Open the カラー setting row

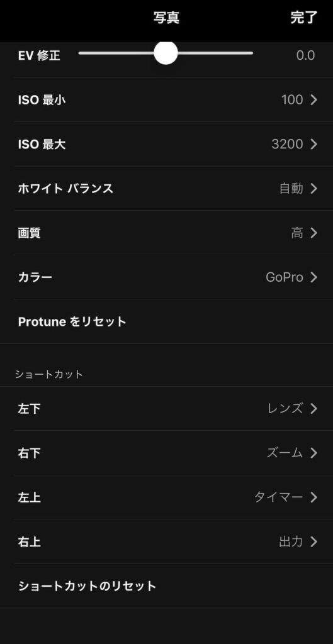click(166, 277)
